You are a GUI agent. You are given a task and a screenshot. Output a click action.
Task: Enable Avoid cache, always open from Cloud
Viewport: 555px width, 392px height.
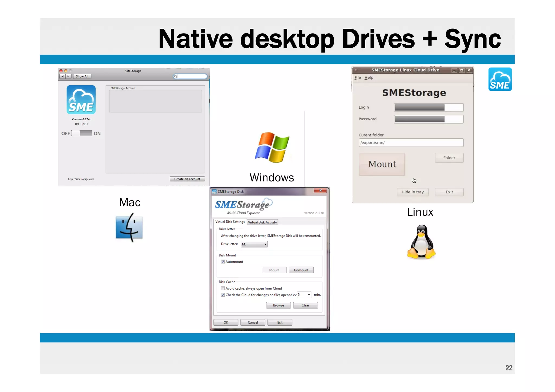223,289
